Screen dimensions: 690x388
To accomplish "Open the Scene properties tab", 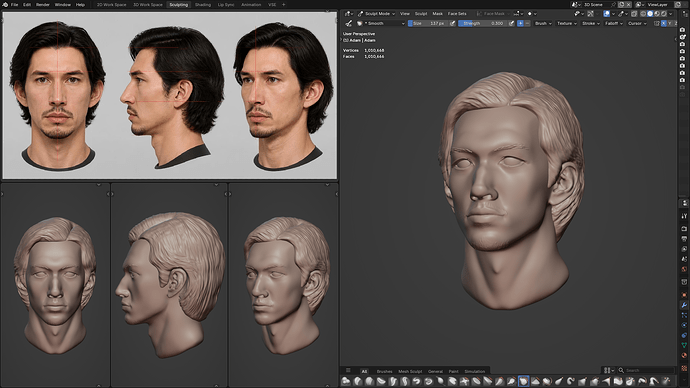I will pos(684,259).
